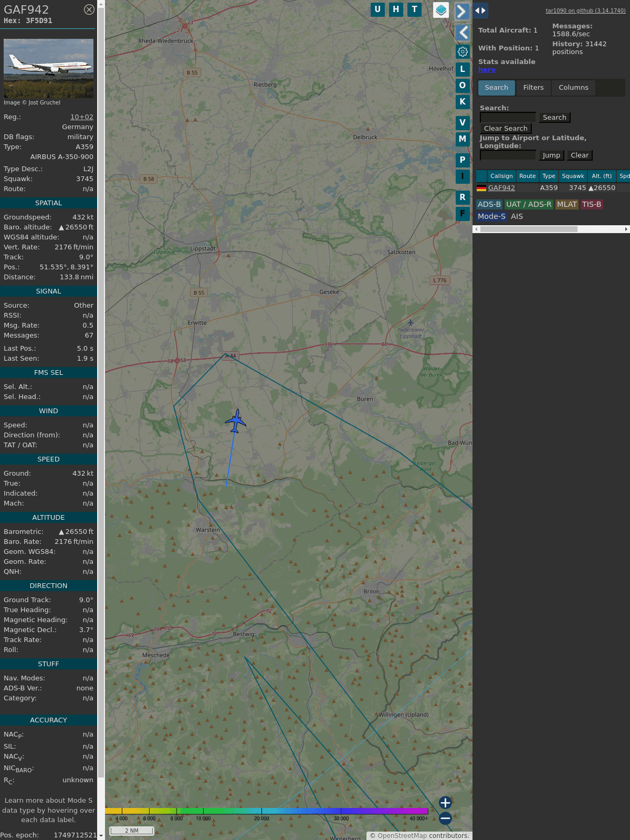Viewport: 630px width, 840px height.
Task: Toggle the H map button
Action: pos(396,9)
